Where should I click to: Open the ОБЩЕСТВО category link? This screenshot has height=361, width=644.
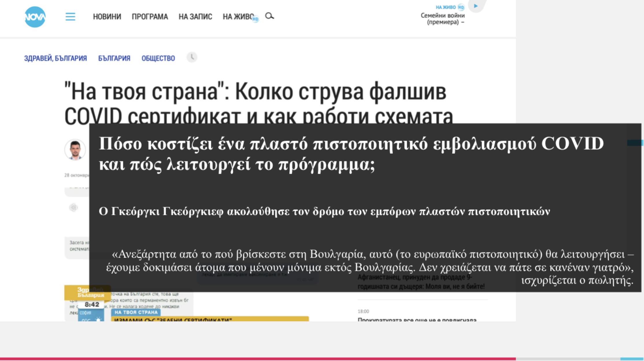click(158, 58)
